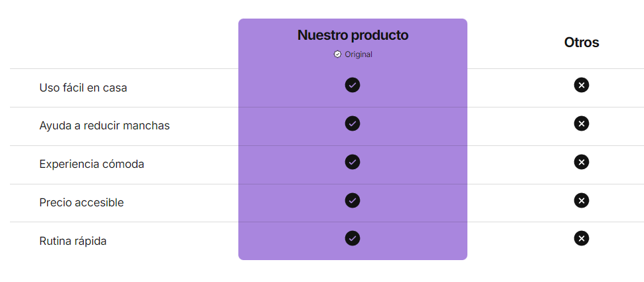This screenshot has width=644, height=282.
Task: Click the X icon for Precio accesible
Action: pos(582,200)
